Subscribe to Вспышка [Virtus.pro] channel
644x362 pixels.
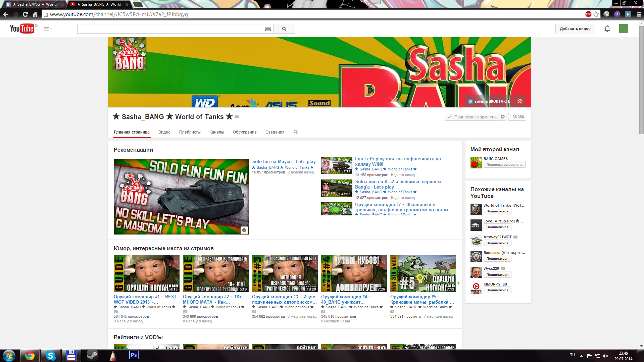497,259
